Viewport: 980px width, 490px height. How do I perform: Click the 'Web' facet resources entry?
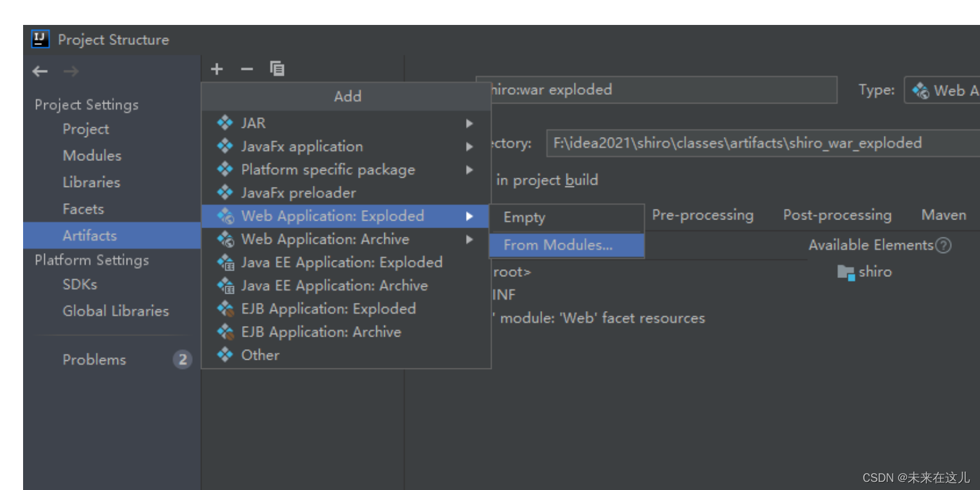coord(599,319)
